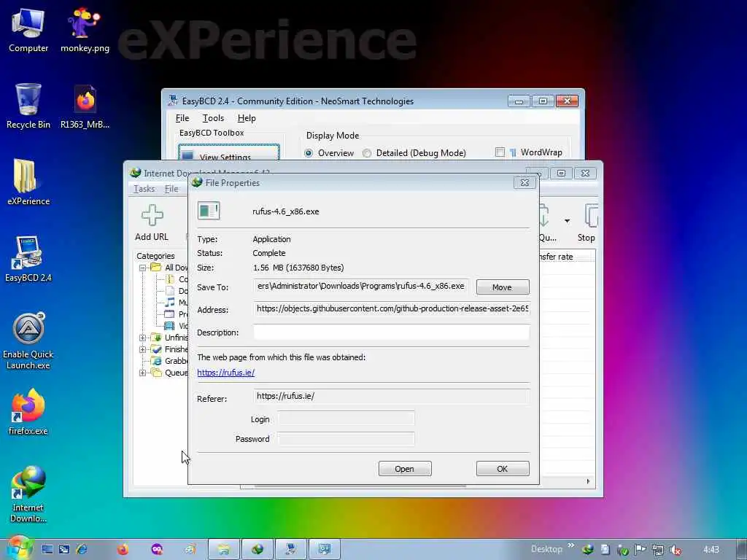Click the empty Description field
The width and height of the screenshot is (747, 560).
(x=391, y=332)
